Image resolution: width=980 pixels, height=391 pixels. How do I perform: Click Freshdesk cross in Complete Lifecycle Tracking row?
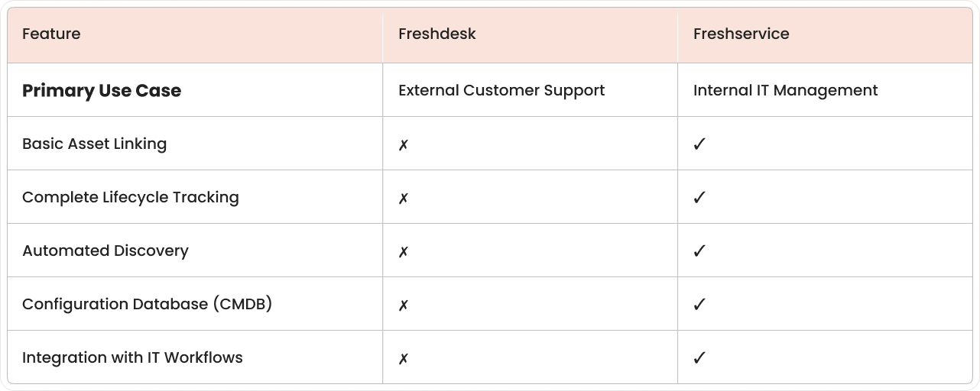point(404,198)
